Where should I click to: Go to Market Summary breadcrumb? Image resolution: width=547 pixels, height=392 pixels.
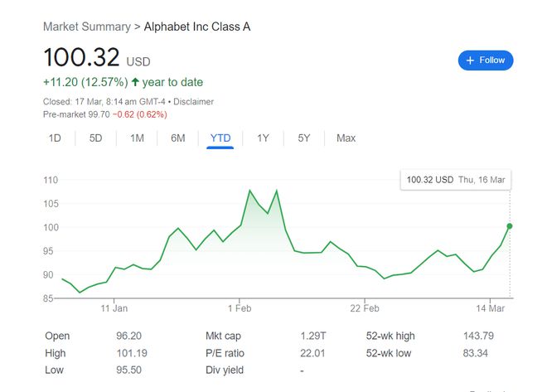(86, 27)
